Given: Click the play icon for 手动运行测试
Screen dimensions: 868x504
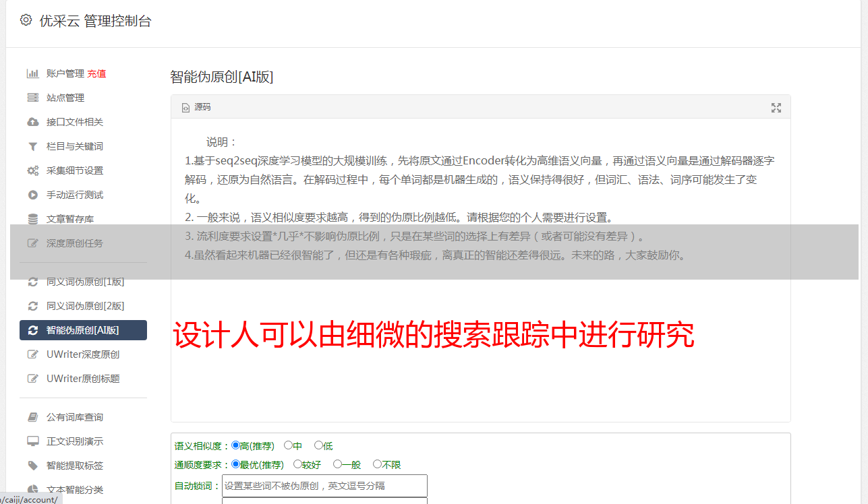Looking at the screenshot, I should [32, 195].
